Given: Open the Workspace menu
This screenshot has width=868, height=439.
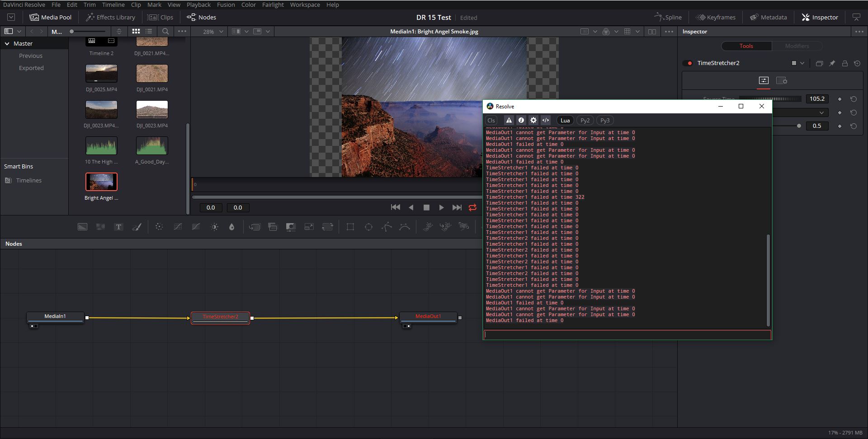Looking at the screenshot, I should point(305,5).
